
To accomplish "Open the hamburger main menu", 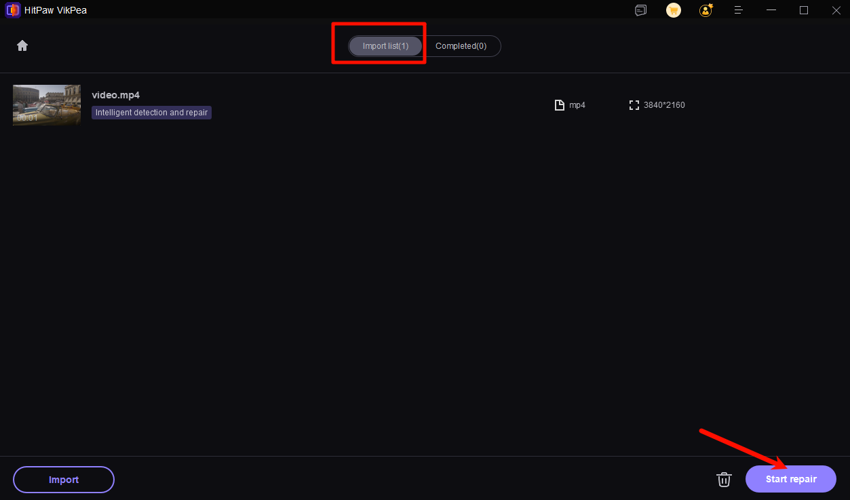I will 739,10.
